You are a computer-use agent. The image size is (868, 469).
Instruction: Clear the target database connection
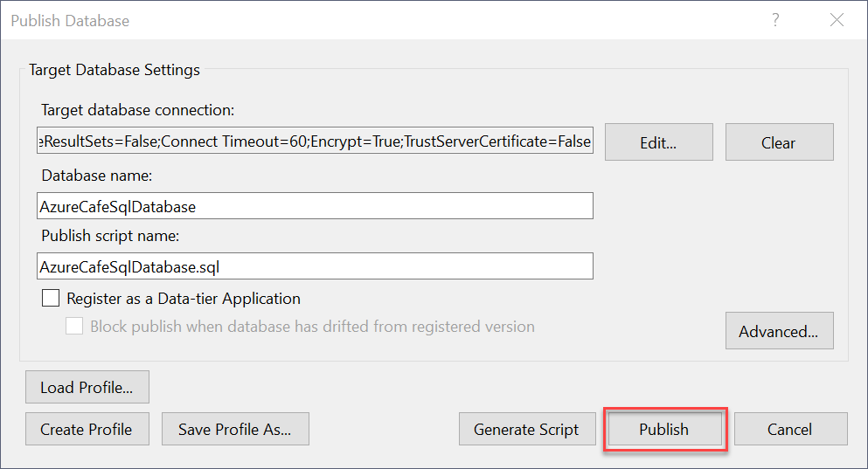click(x=780, y=142)
